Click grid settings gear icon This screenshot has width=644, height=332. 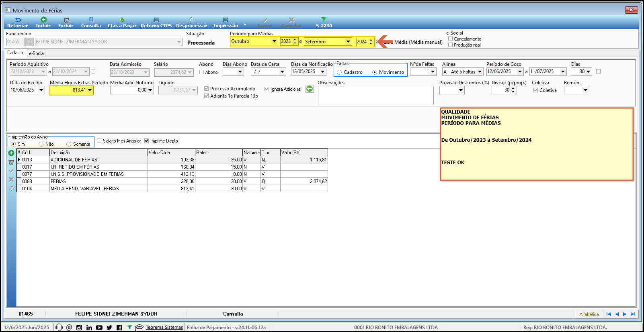[x=11, y=188]
